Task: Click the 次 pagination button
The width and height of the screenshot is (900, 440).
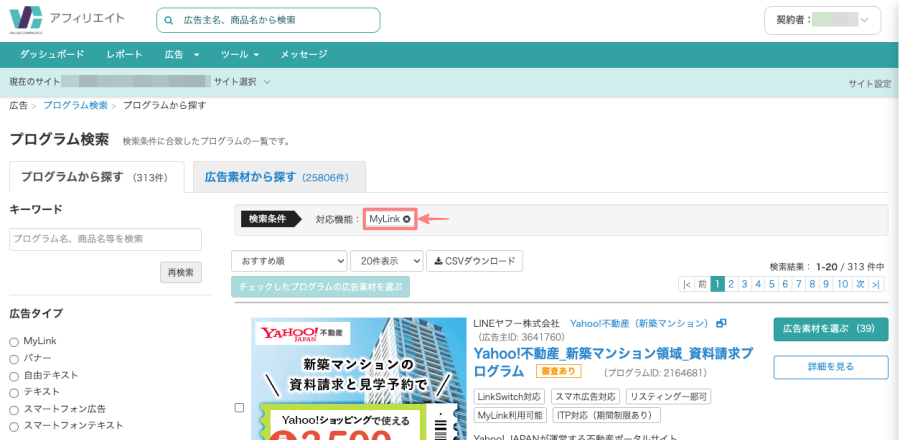Action: pyautogui.click(x=860, y=284)
